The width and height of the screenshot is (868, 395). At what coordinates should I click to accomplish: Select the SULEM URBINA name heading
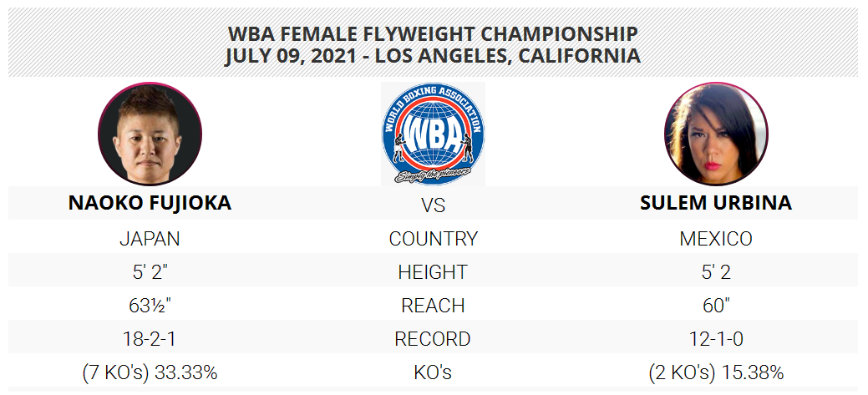coord(716,203)
